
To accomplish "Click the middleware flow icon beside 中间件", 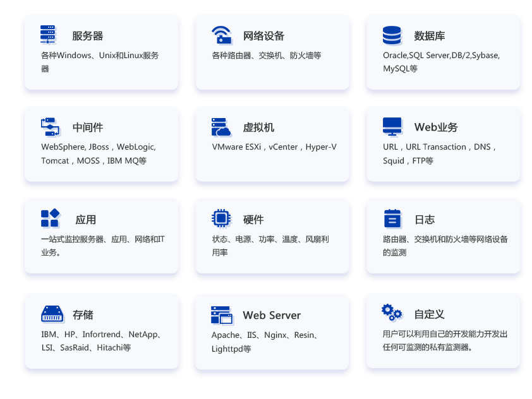I will [x=50, y=127].
